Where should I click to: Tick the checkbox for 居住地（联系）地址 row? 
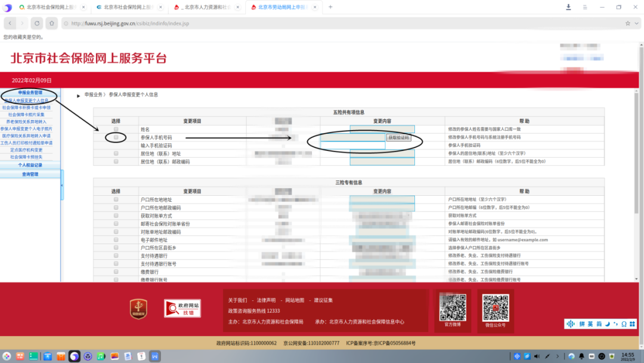pyautogui.click(x=116, y=153)
